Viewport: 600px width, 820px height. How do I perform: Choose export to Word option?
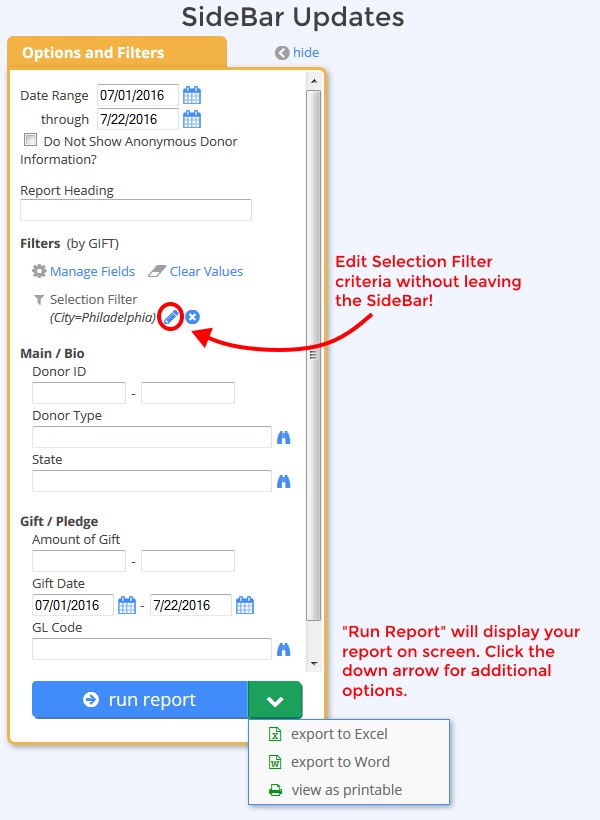340,762
